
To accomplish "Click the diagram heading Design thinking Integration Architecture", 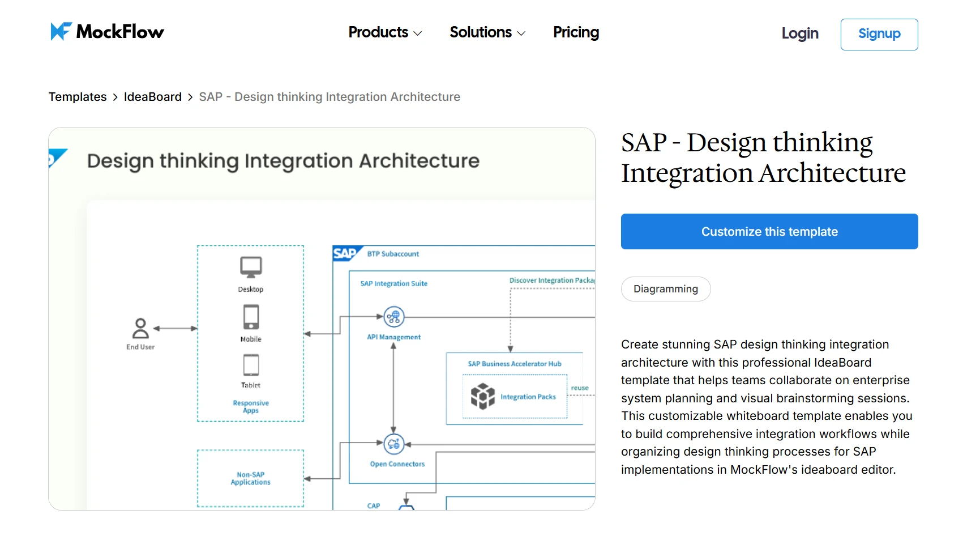I will [x=283, y=161].
